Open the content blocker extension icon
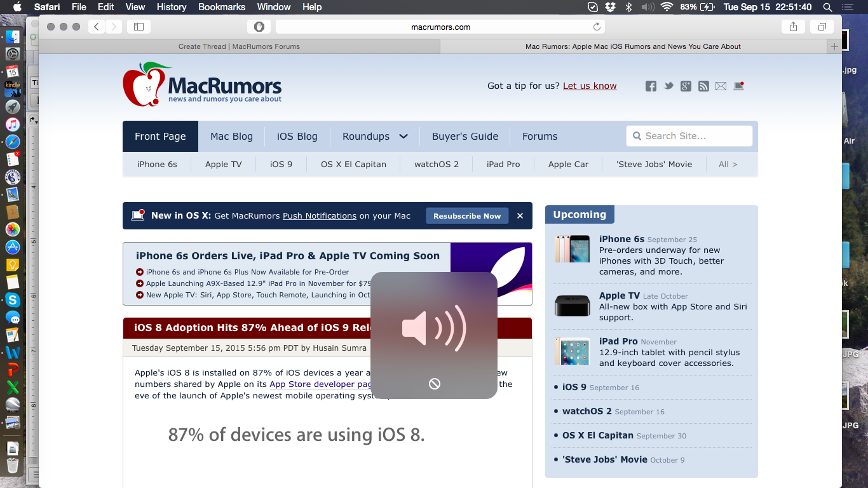 coord(259,27)
